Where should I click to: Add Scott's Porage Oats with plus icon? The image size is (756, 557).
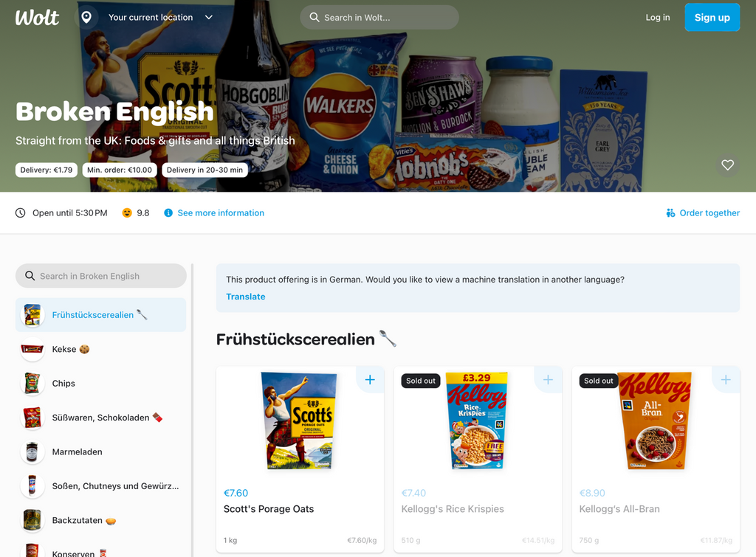click(x=370, y=380)
